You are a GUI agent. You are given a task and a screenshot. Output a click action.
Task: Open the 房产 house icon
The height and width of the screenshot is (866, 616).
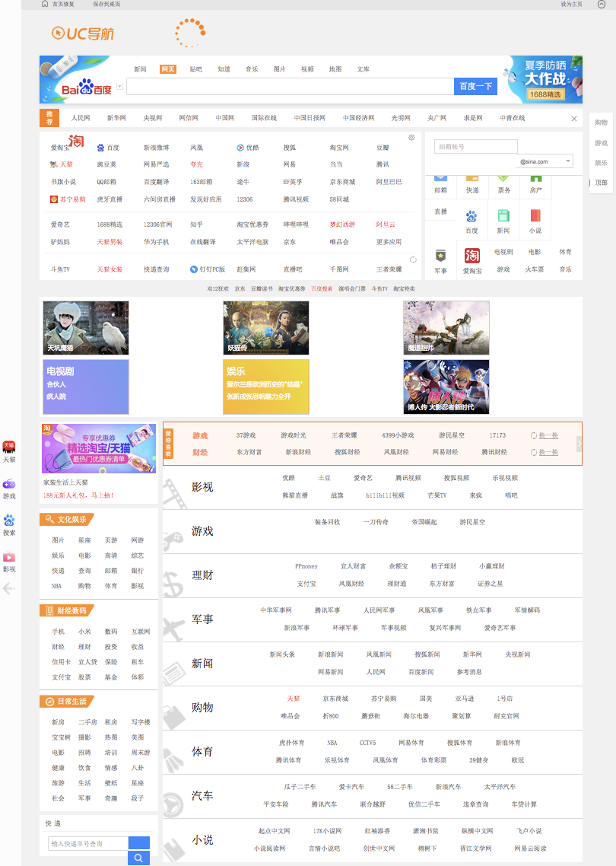pyautogui.click(x=535, y=178)
